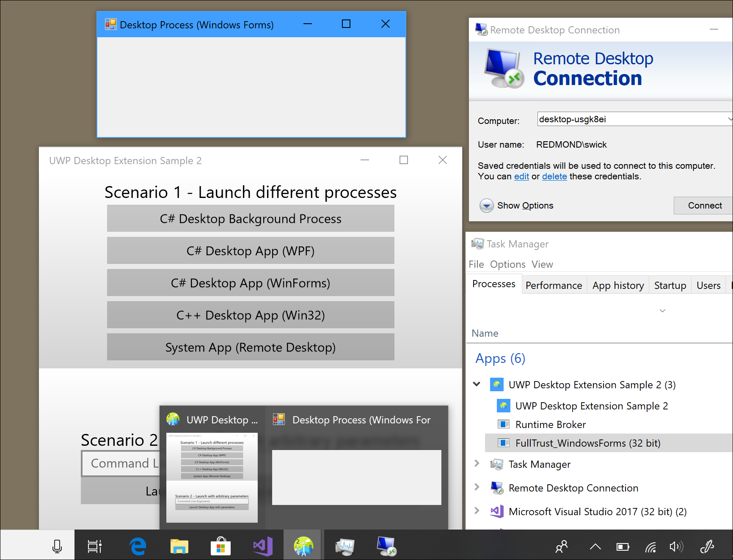The width and height of the screenshot is (733, 560).
Task: Open the Options menu in Task Manager
Action: pos(507,264)
